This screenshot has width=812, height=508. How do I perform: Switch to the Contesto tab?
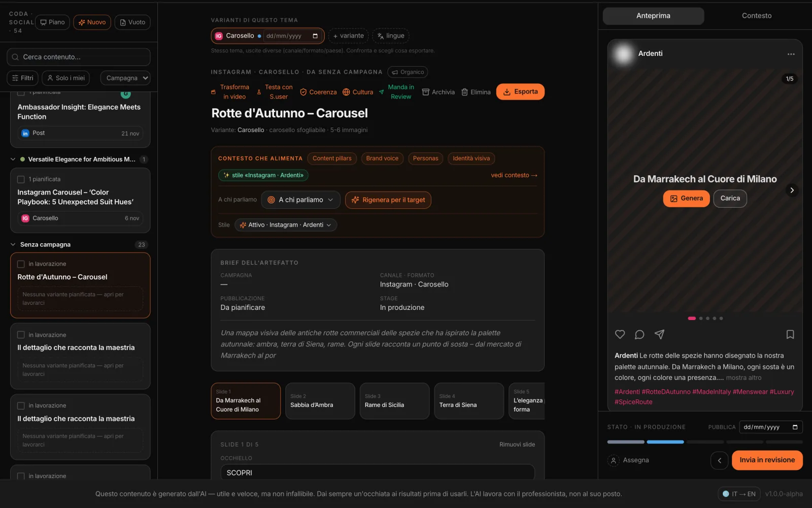click(757, 16)
